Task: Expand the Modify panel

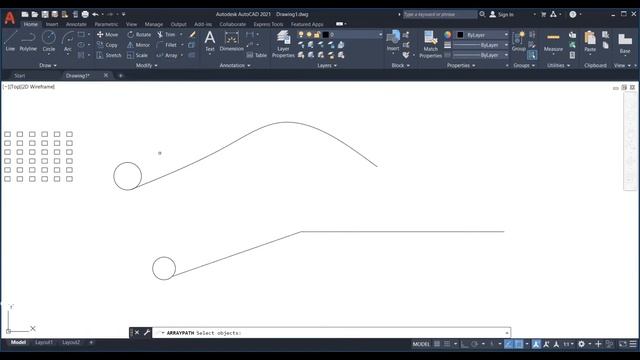Action: pos(146,65)
